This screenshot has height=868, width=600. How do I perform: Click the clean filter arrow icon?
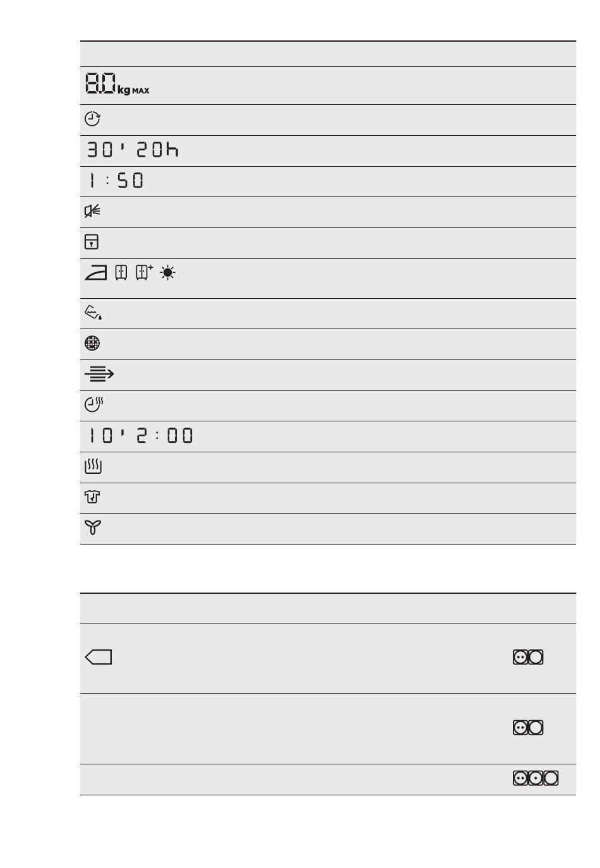99,375
